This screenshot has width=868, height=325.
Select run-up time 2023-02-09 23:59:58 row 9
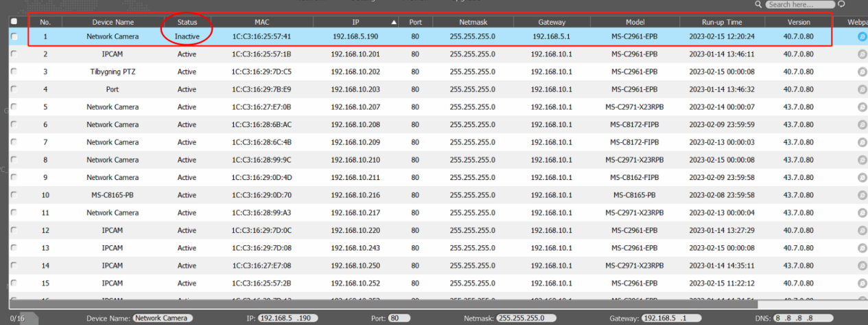(x=722, y=177)
